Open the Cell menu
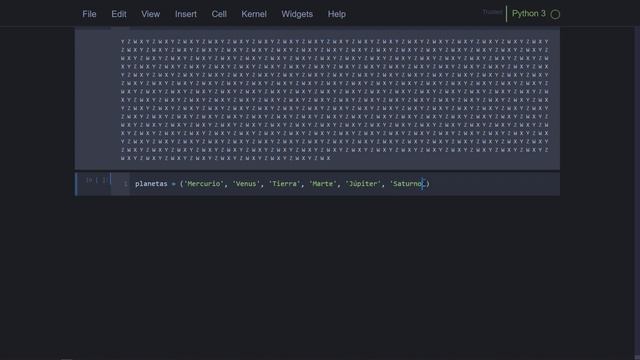Screen dimensions: 640x360 point(219,14)
